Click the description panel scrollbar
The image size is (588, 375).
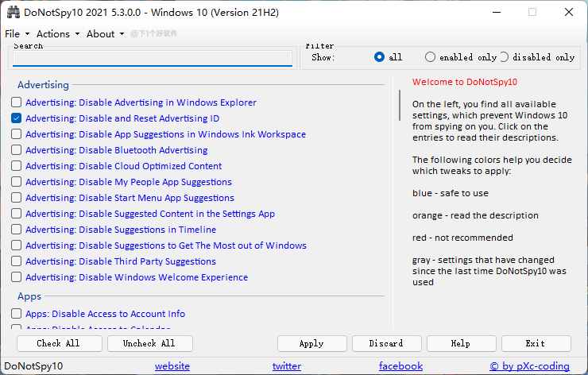pyautogui.click(x=400, y=106)
